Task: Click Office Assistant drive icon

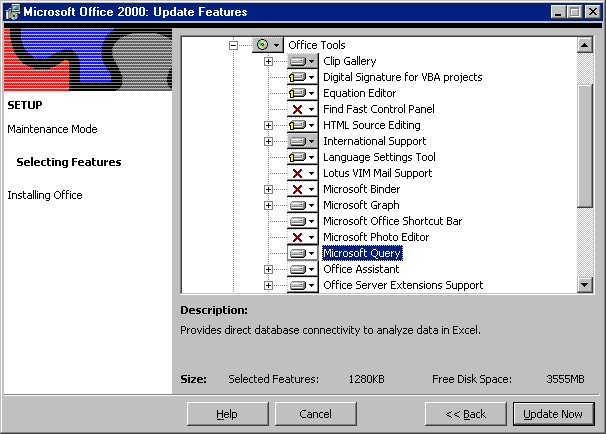Action: (x=303, y=269)
